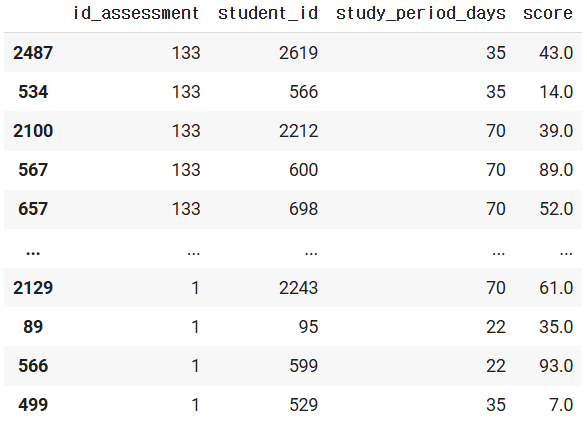587x421 pixels.
Task: Click the id_assessment column header
Action: pos(136,14)
